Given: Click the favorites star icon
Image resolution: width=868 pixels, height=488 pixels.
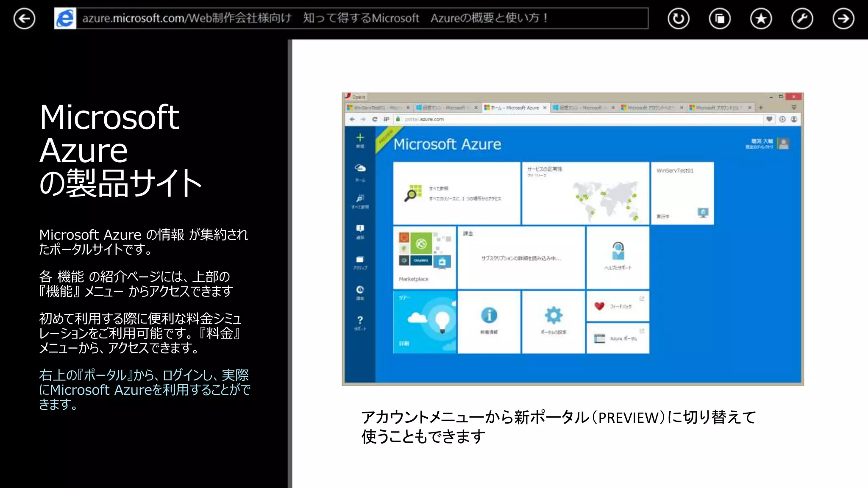Looking at the screenshot, I should click(761, 19).
